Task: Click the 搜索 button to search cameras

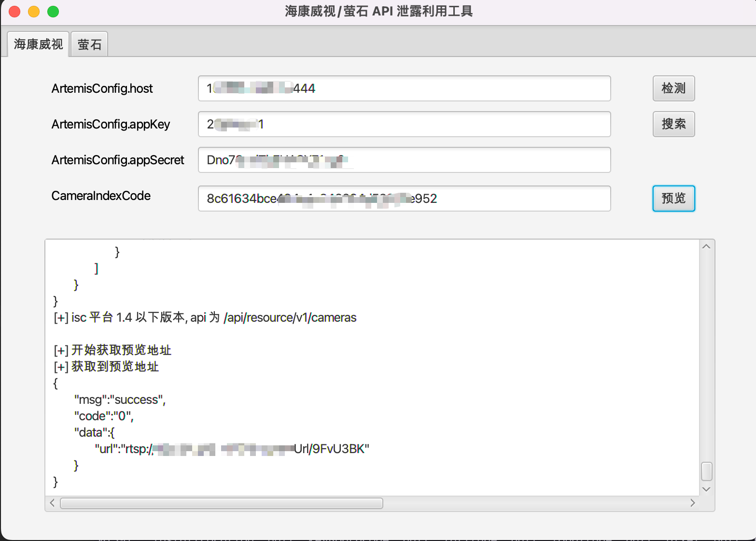Action: pyautogui.click(x=673, y=124)
